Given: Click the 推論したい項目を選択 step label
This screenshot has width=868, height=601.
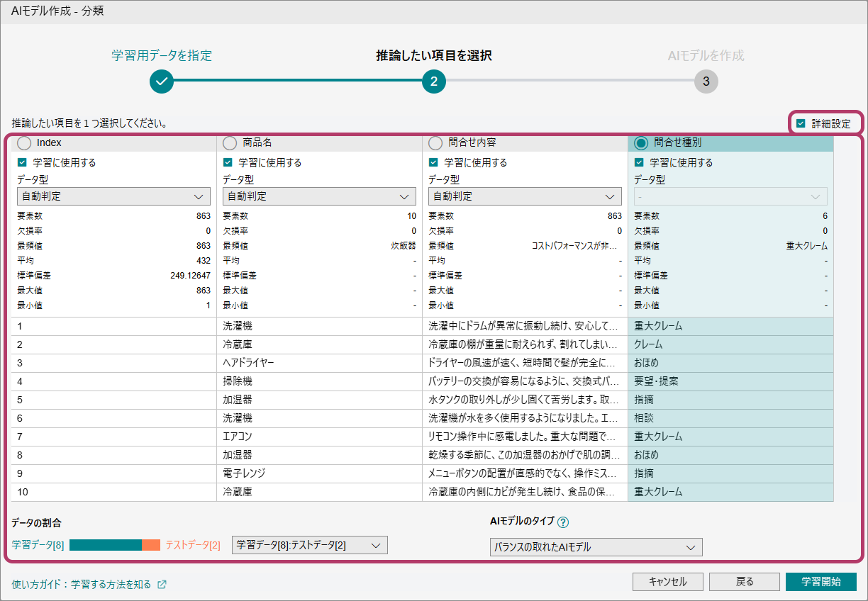Looking at the screenshot, I should [x=434, y=55].
